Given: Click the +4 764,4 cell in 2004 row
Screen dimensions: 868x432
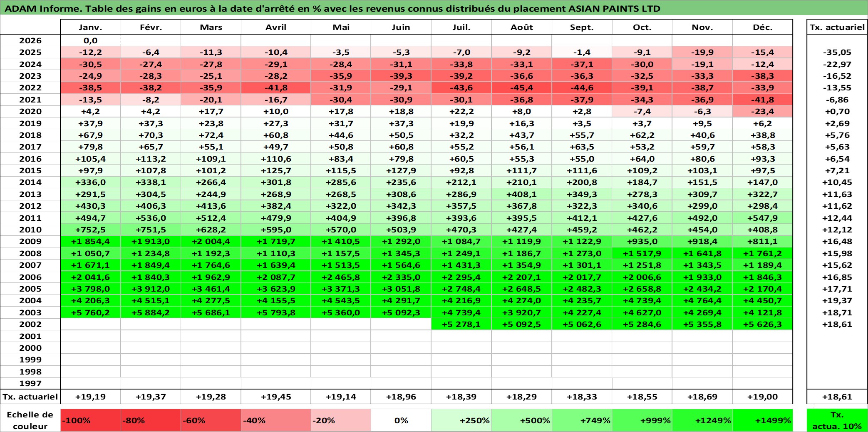Looking at the screenshot, I should 702,300.
